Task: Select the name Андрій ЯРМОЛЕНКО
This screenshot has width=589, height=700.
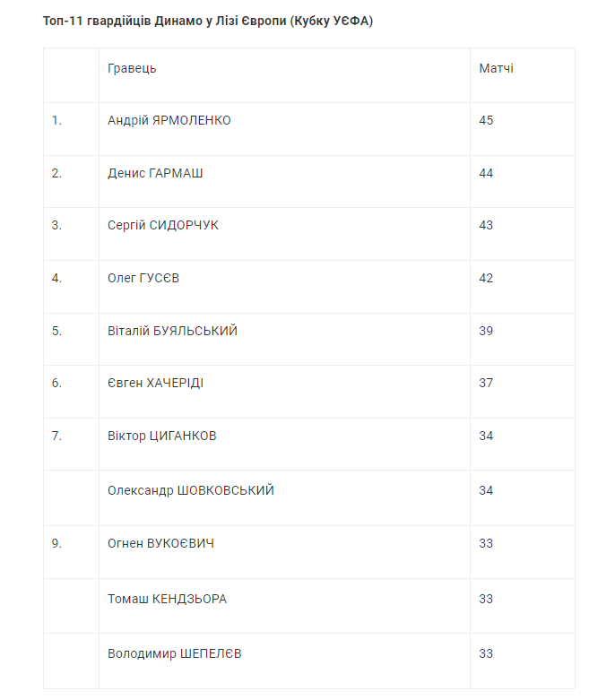Action: point(169,120)
